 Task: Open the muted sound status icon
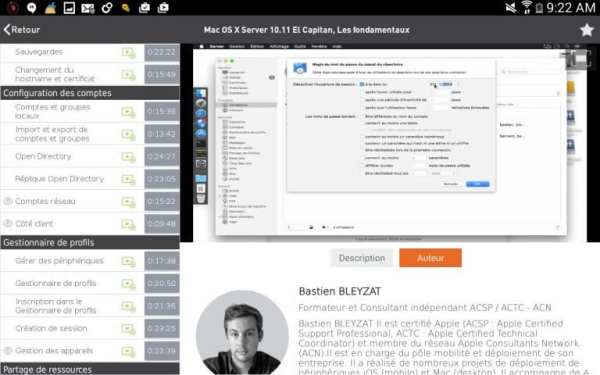pyautogui.click(x=511, y=7)
